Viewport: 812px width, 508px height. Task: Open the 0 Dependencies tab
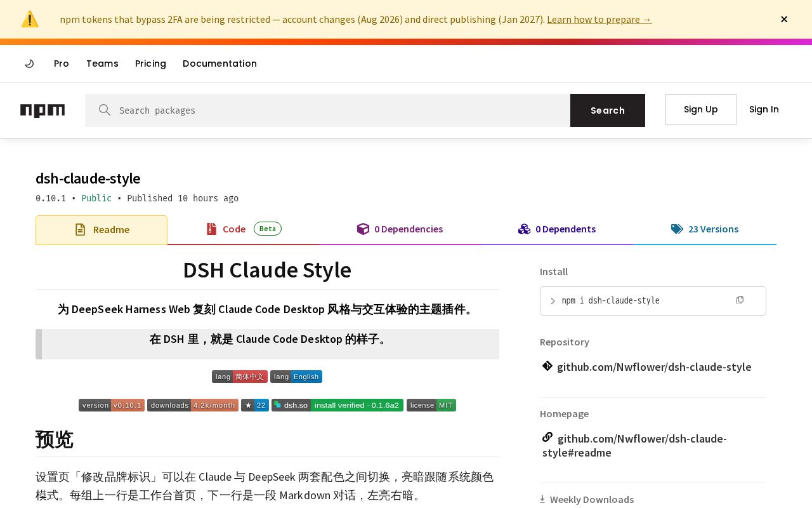[400, 229]
